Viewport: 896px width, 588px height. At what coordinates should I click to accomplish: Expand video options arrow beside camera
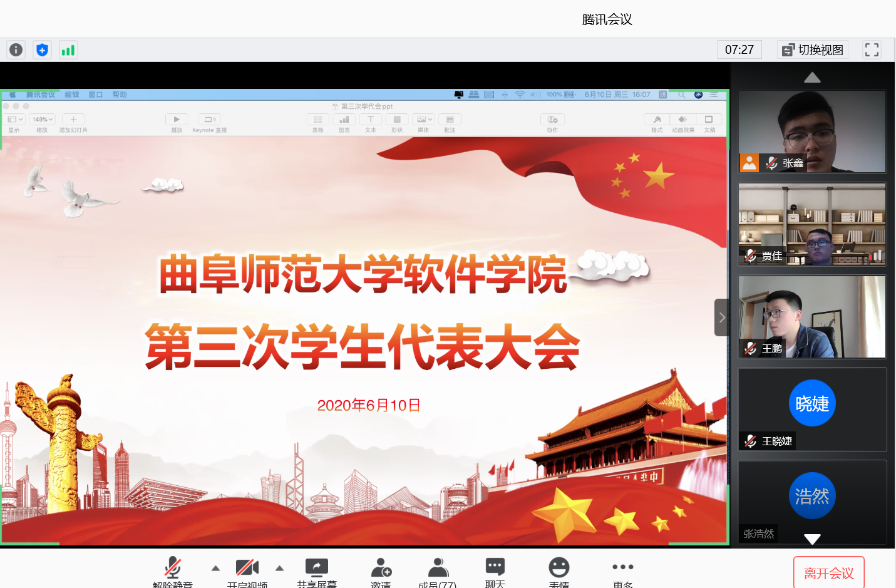coord(280,568)
